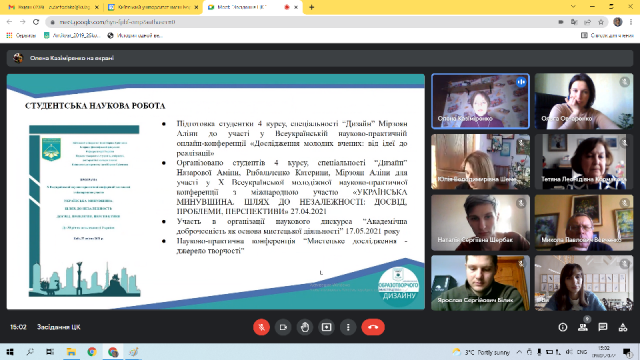Click the Present now screen share icon

[x=326, y=327]
